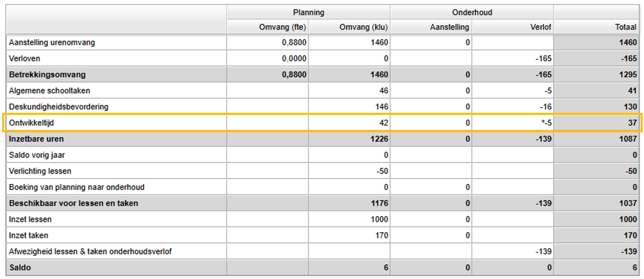Select Boeking van planning naar onderhoud label

(x=76, y=187)
